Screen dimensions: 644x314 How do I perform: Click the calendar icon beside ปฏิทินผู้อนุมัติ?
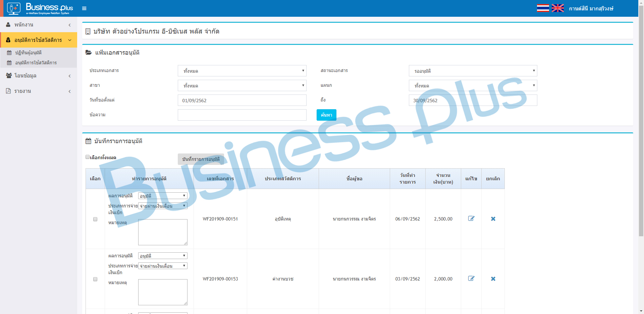click(x=9, y=53)
